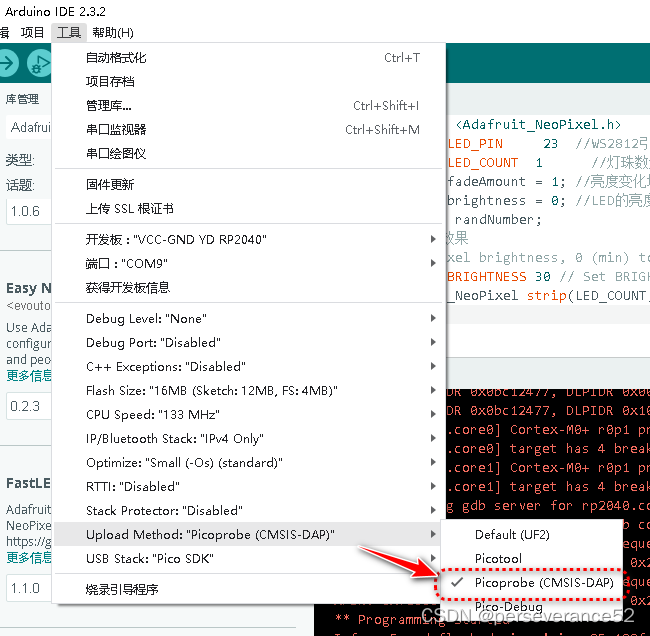The height and width of the screenshot is (636, 650).
Task: Click 更多信息 link under FastLE library
Action: (29, 558)
